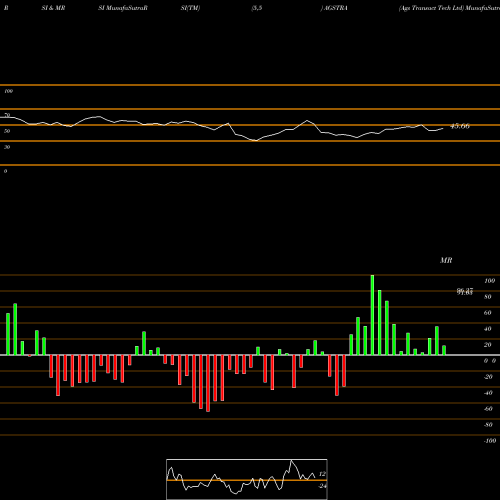Click MR axis label -60
500x500 pixels.
[x=488, y=409]
